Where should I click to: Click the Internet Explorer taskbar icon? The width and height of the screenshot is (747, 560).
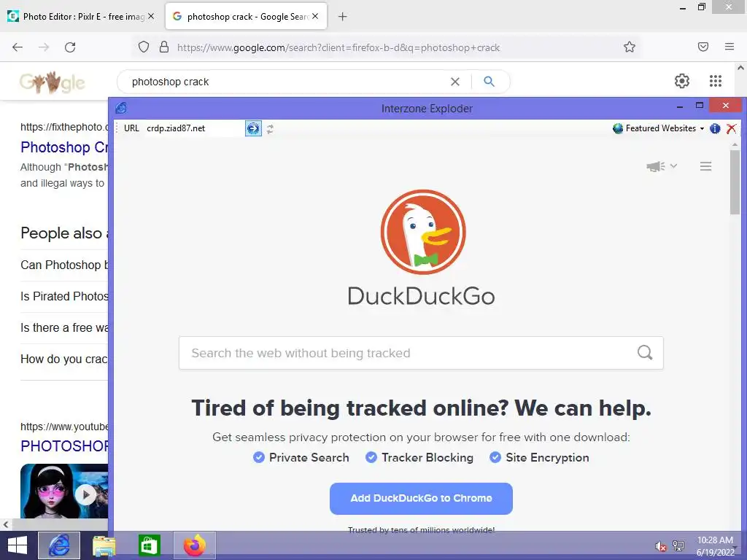pyautogui.click(x=59, y=545)
